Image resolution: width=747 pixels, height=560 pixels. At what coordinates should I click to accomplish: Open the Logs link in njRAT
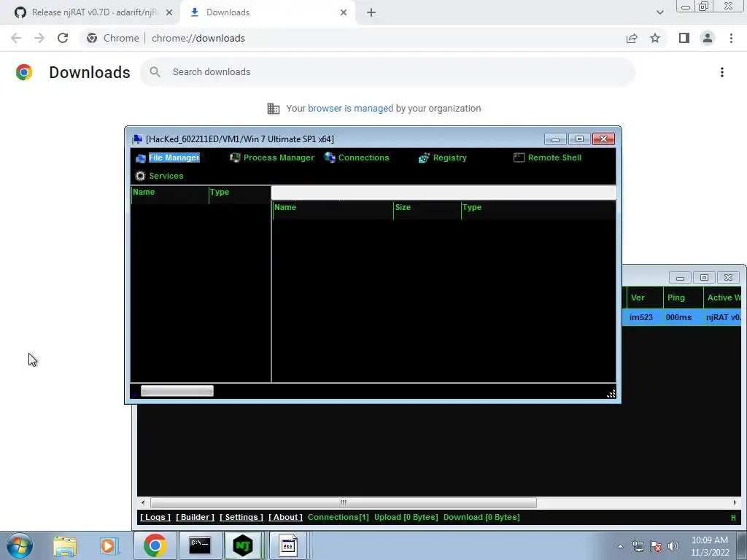coord(155,517)
